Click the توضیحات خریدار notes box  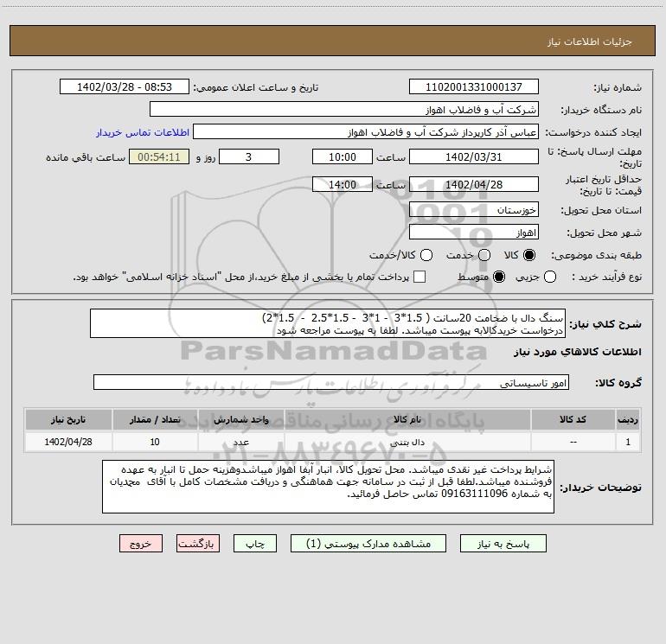pos(329,487)
